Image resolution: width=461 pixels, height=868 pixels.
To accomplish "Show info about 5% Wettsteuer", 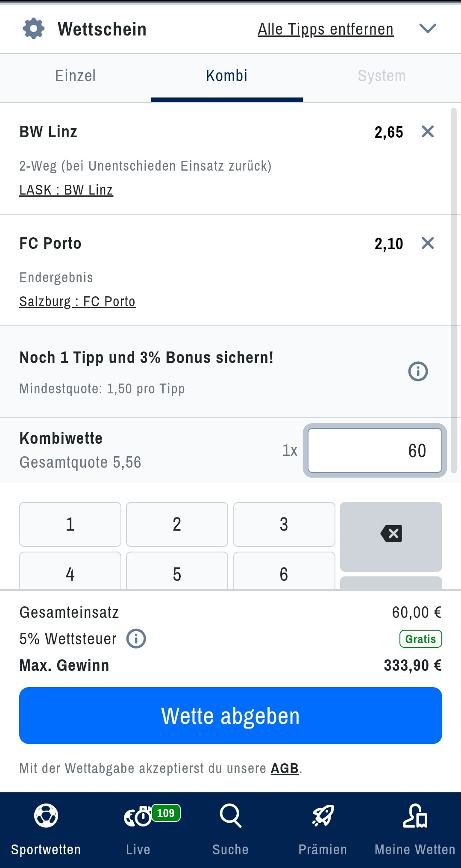I will (136, 639).
